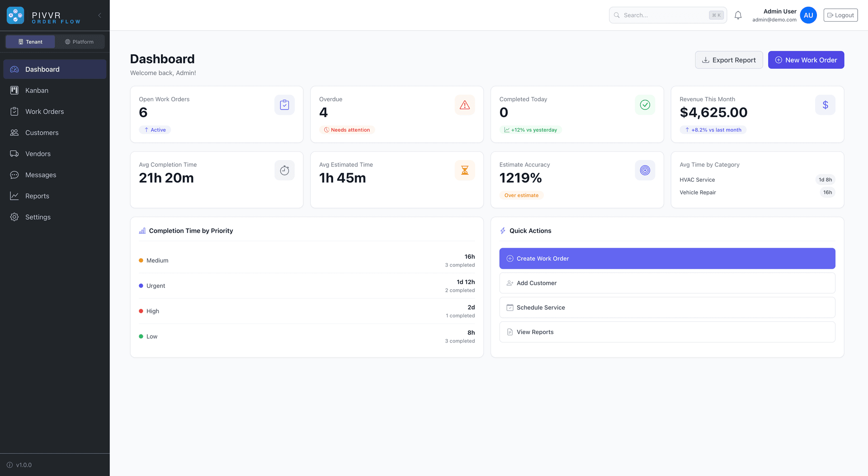The width and height of the screenshot is (868, 476).
Task: Click the Export Report button
Action: tap(729, 60)
